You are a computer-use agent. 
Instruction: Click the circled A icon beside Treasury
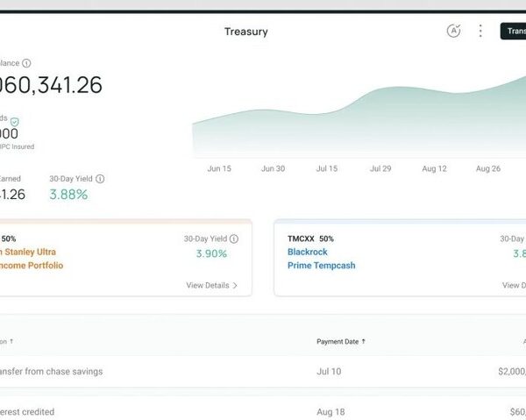[x=453, y=31]
